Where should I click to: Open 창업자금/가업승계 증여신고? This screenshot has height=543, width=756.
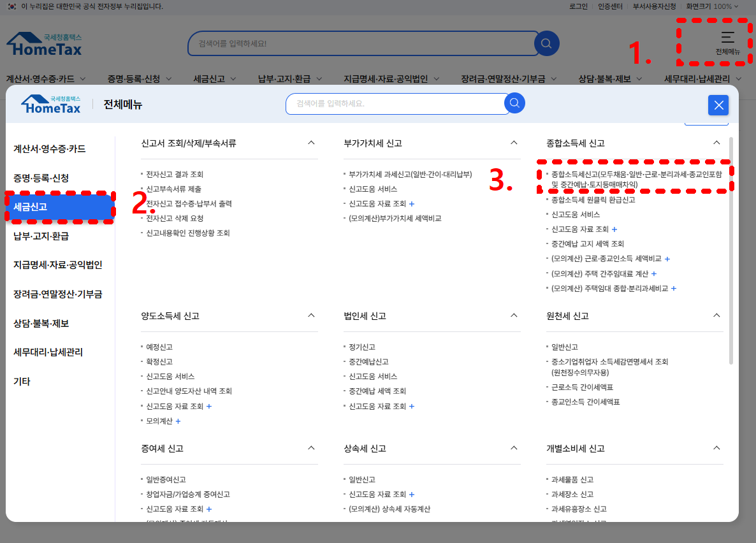click(x=188, y=495)
